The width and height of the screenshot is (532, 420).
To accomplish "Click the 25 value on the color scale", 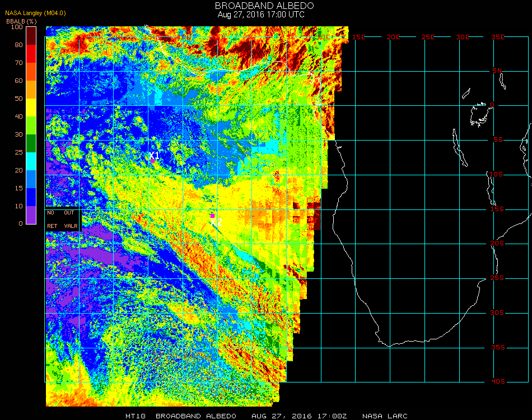I will (18, 152).
